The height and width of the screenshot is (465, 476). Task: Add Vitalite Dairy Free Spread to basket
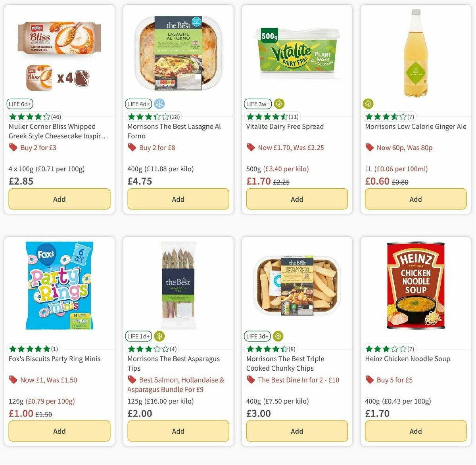[297, 199]
